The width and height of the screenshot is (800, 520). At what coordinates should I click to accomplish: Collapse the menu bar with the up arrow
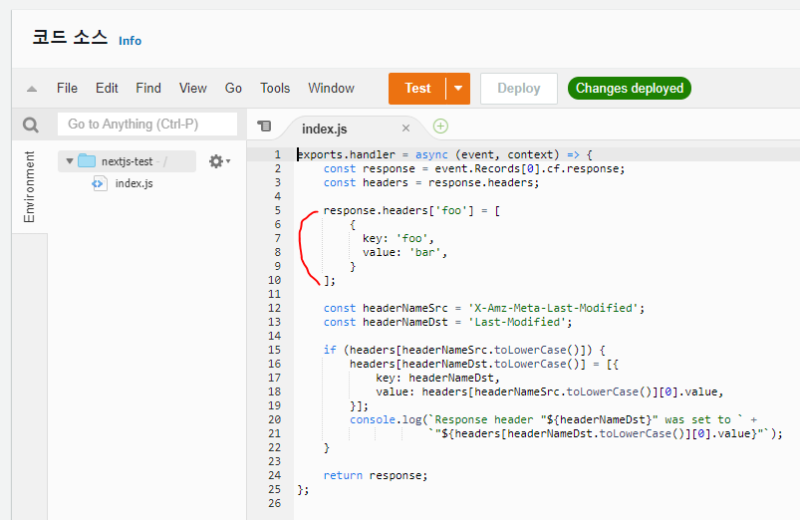point(32,89)
